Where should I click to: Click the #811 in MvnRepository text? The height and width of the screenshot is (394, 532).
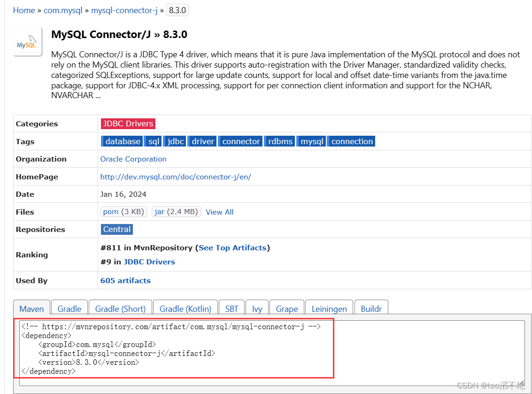tap(146, 248)
